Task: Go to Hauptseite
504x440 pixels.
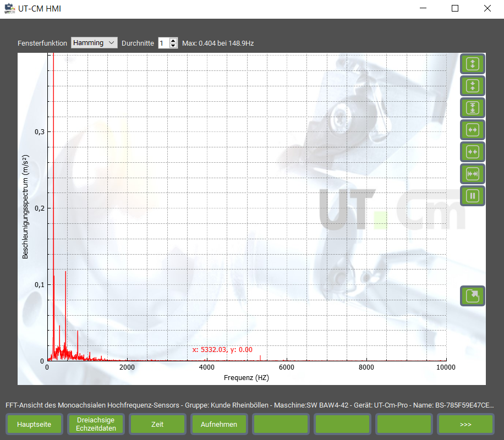Action: click(34, 424)
